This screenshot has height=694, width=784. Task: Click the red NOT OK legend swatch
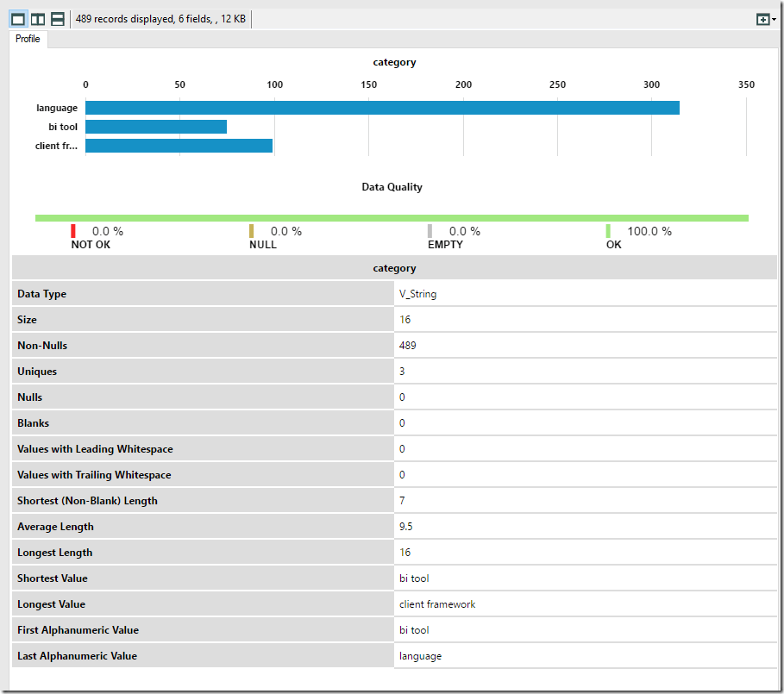click(73, 231)
